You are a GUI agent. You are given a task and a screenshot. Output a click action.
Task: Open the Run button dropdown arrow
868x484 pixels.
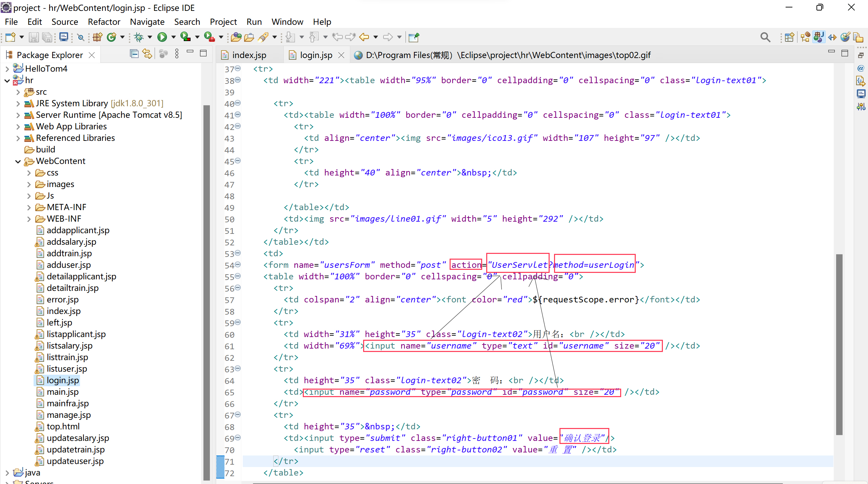[x=173, y=37]
